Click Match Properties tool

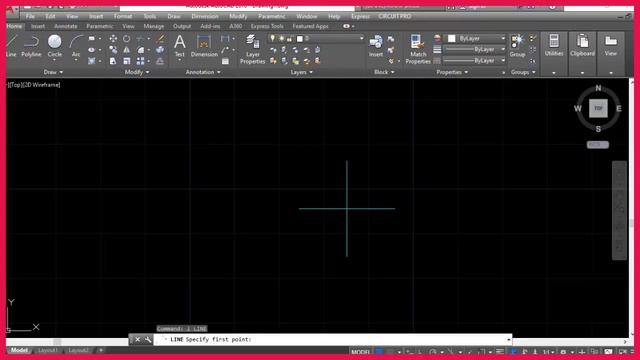[418, 49]
